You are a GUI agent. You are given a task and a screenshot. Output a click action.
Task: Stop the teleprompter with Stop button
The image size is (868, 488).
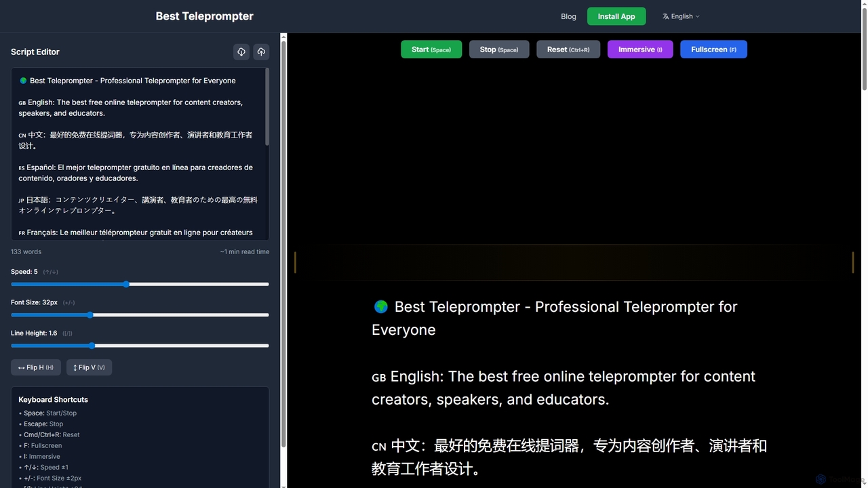click(499, 49)
